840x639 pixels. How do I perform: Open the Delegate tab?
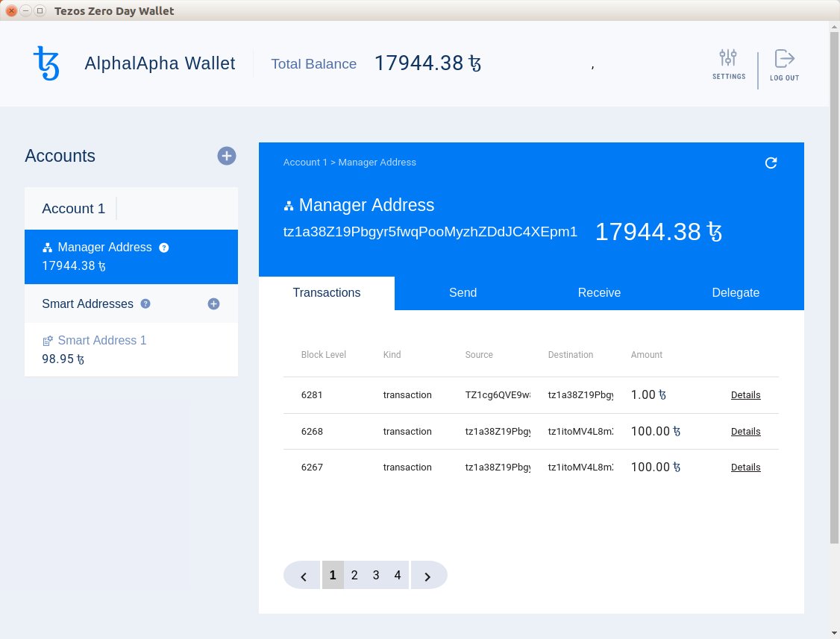(736, 292)
